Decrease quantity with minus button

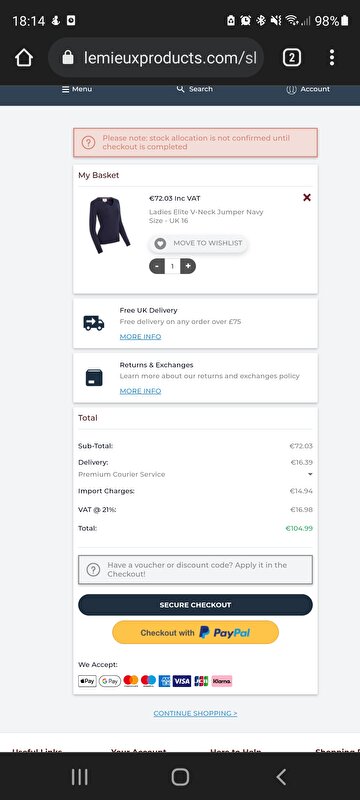click(x=157, y=266)
